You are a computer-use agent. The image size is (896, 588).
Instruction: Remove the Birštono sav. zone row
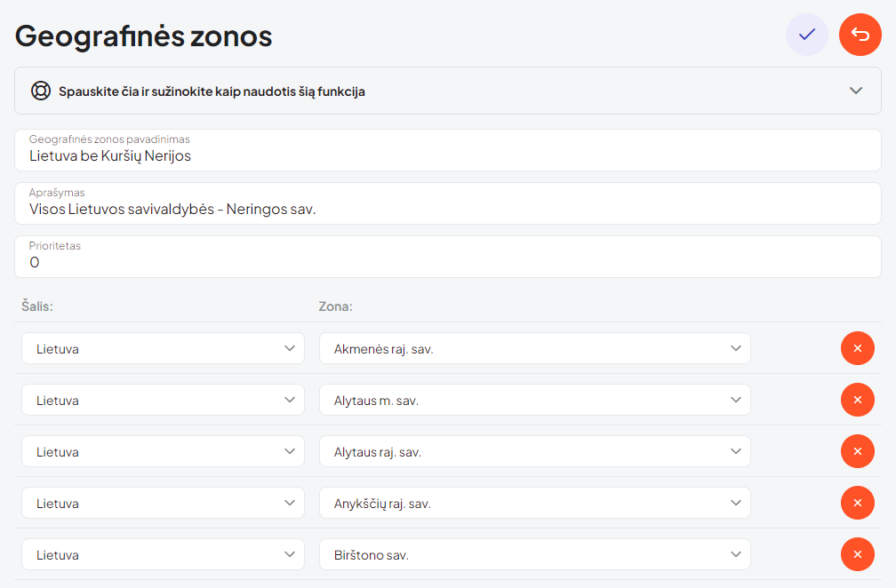857,554
